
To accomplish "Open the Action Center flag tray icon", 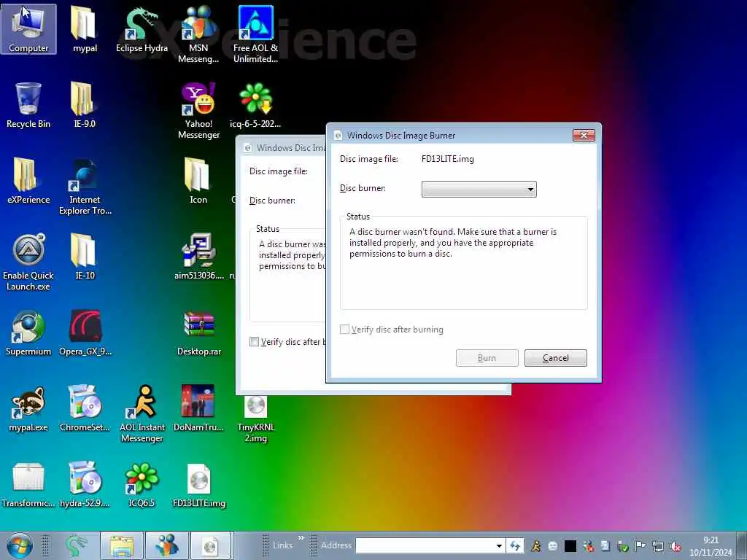I will (640, 546).
